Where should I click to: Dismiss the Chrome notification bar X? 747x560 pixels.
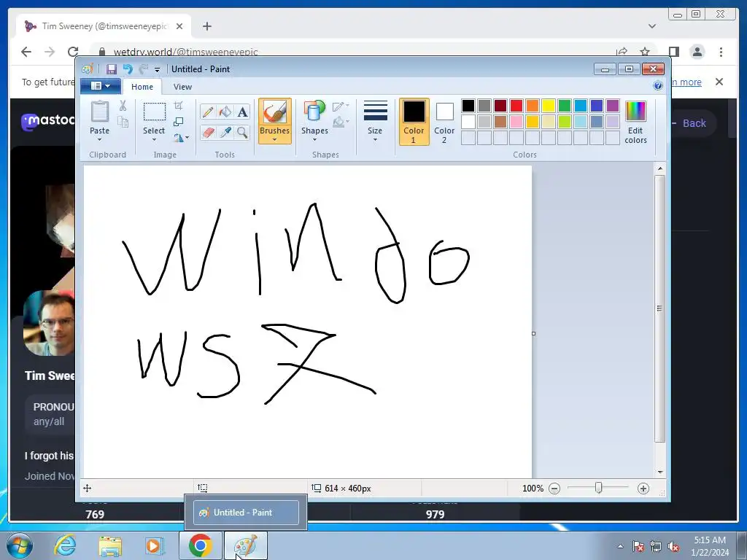click(x=719, y=82)
